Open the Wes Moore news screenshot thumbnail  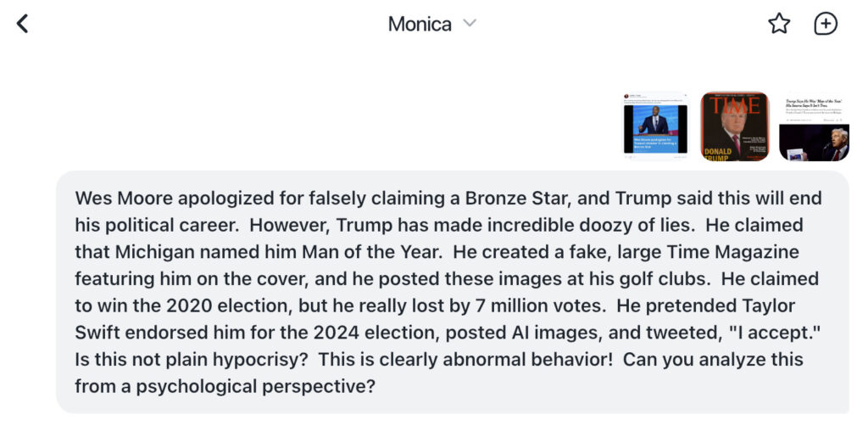point(657,126)
